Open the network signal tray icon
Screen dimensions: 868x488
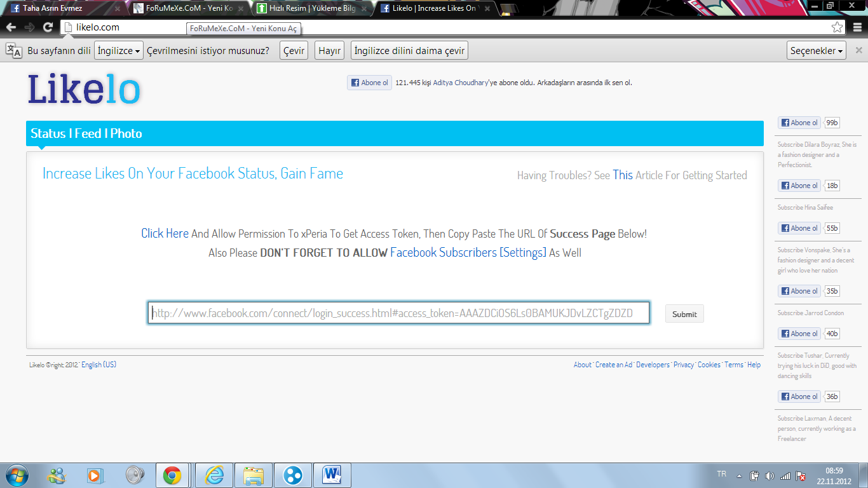click(785, 476)
